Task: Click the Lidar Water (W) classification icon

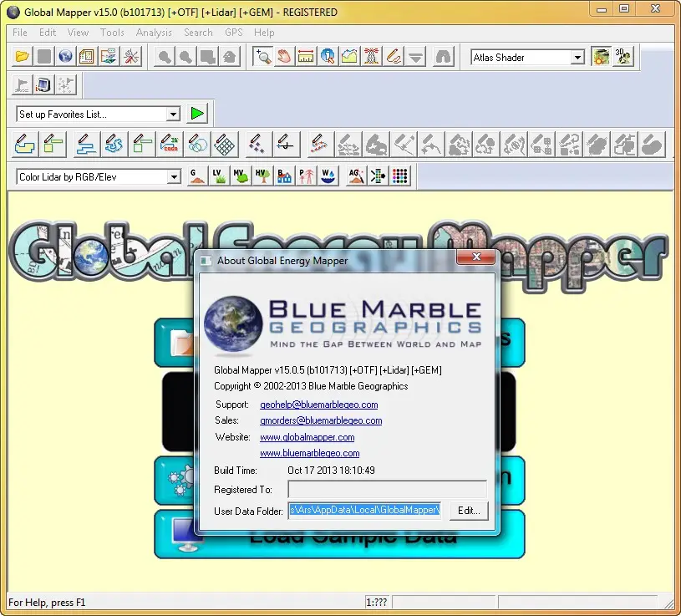Action: [328, 176]
